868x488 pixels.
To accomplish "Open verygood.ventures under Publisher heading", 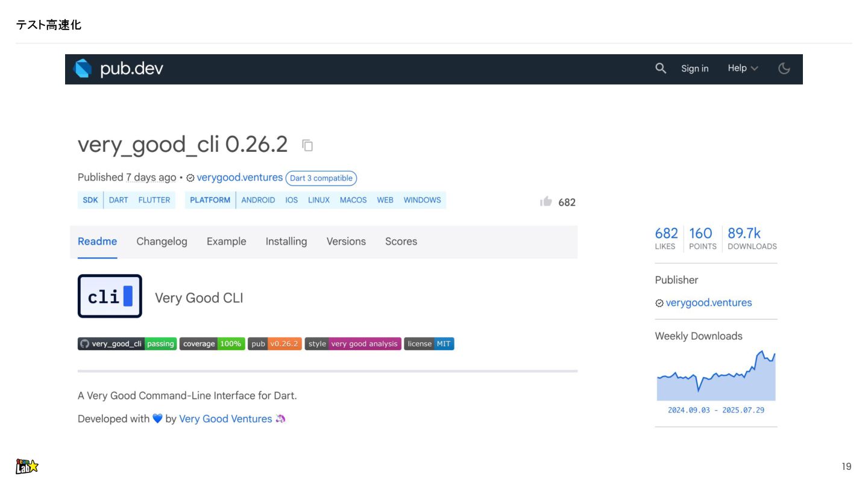I will pos(709,303).
